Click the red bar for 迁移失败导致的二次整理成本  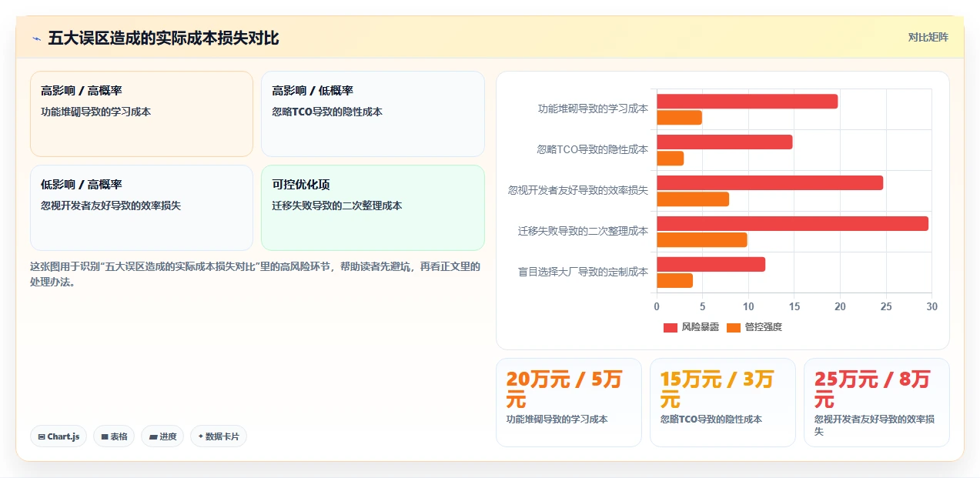point(792,224)
